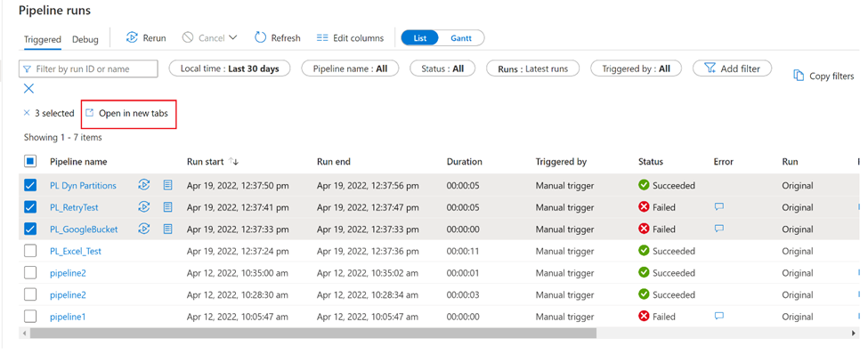Open the PL_Excel_Test pipeline link
Screen dimensions: 868x354
(76, 251)
